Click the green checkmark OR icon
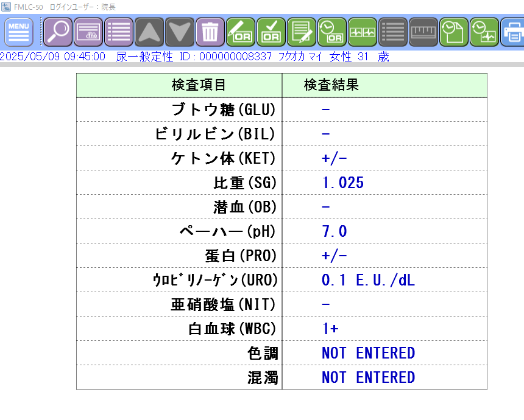524x420 pixels. click(x=271, y=32)
